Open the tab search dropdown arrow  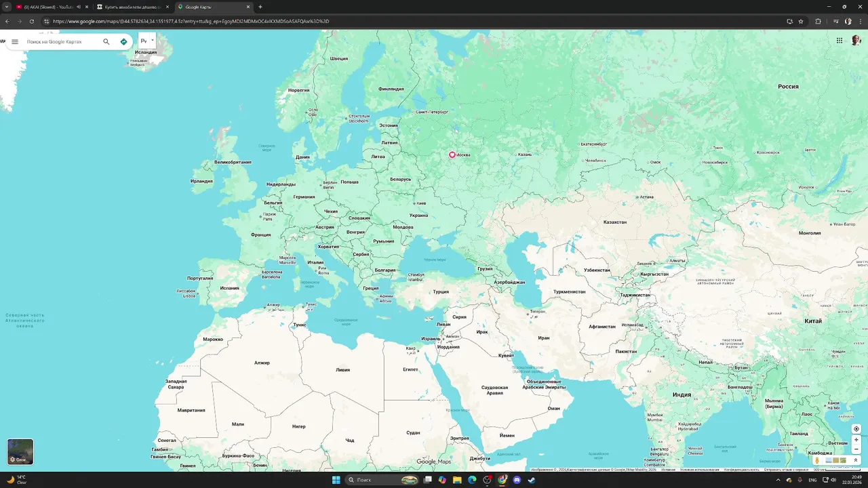coord(5,7)
